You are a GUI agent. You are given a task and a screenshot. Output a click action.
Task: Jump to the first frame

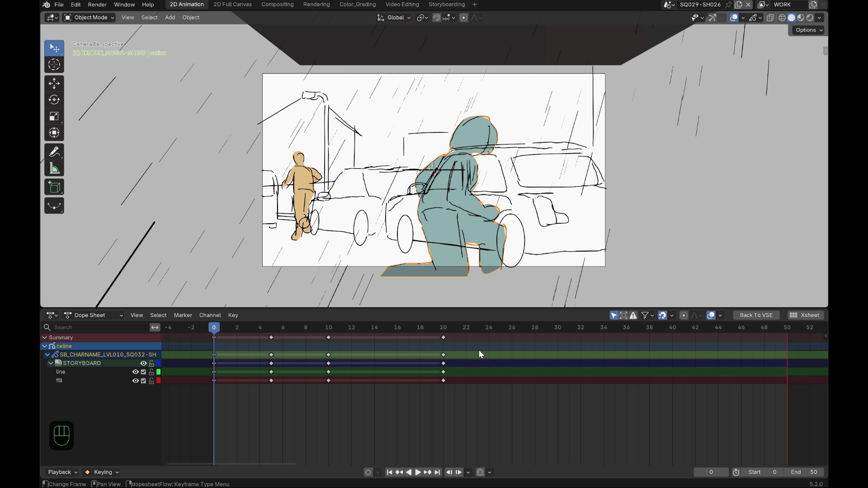click(x=389, y=472)
